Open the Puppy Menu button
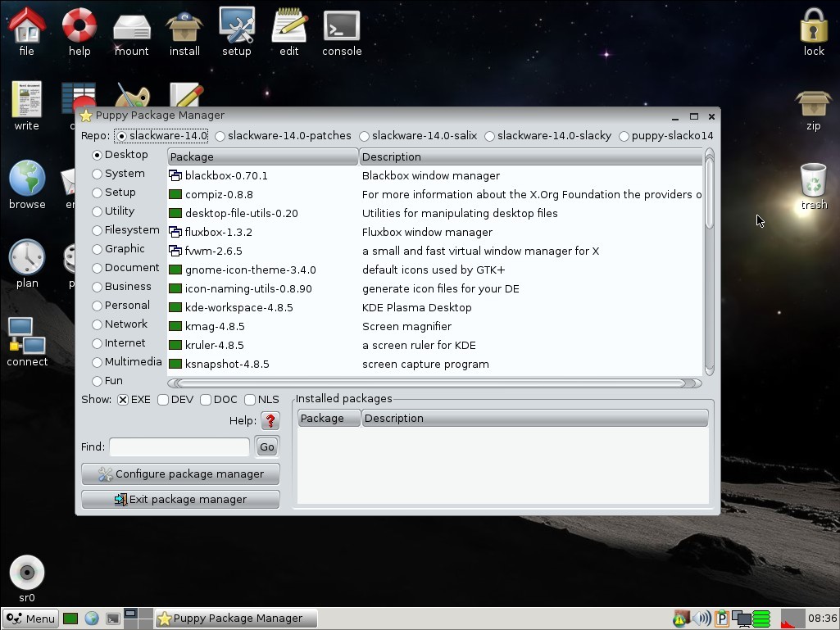Screen dimensions: 840x630 [30, 619]
